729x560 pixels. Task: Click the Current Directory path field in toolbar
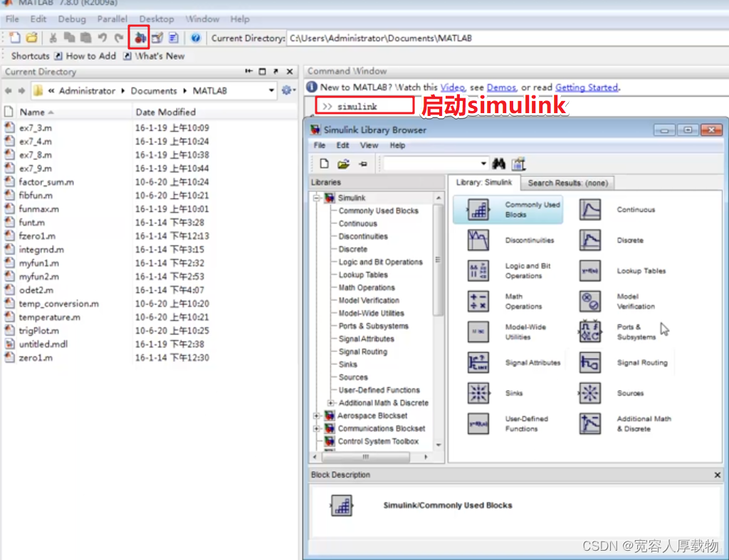click(507, 38)
